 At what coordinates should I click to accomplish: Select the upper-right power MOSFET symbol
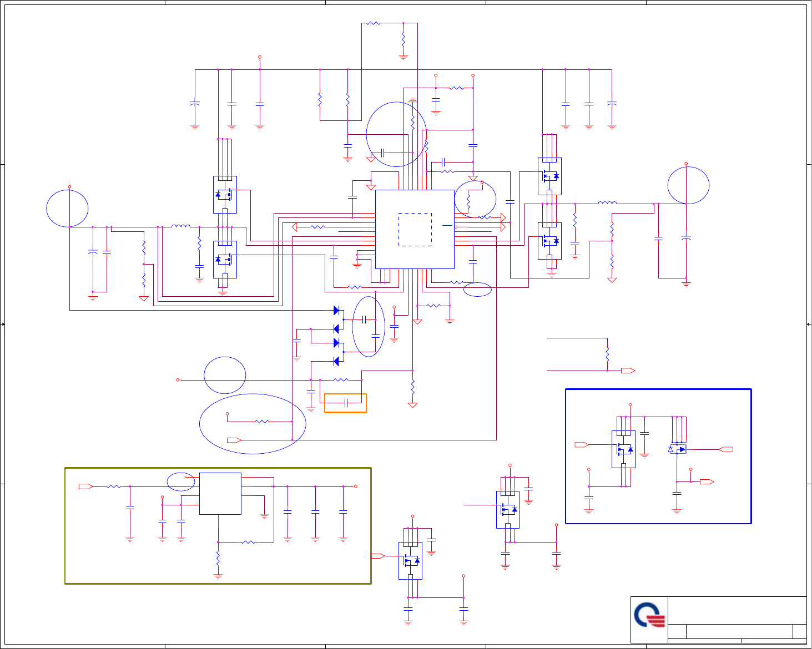coord(549,176)
